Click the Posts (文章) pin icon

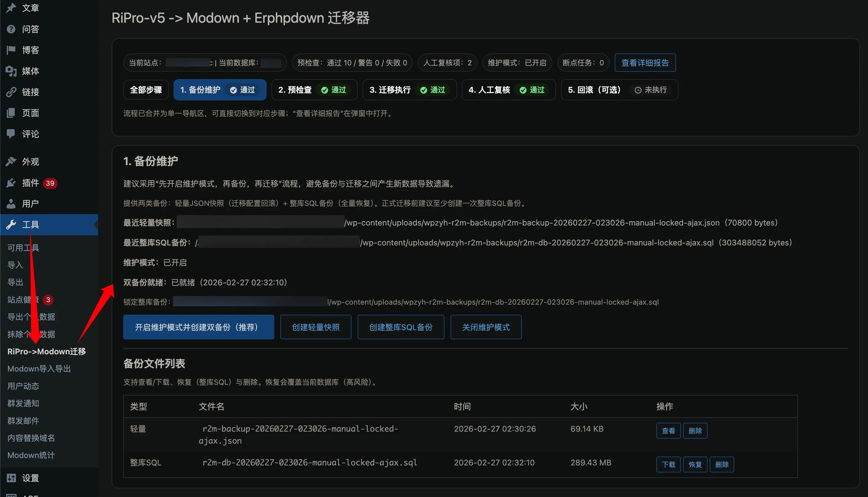point(11,7)
